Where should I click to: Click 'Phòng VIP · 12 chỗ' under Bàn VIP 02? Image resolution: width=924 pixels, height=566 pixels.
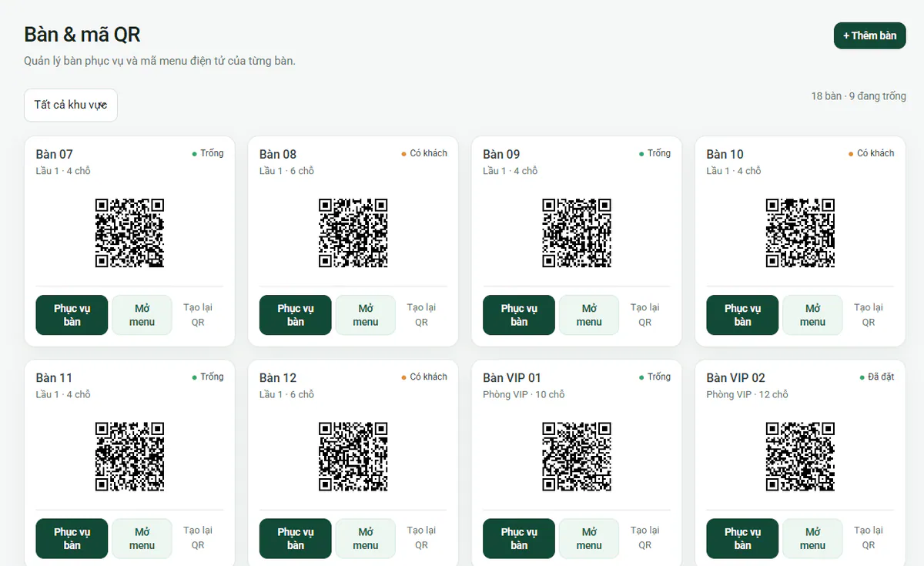(748, 394)
